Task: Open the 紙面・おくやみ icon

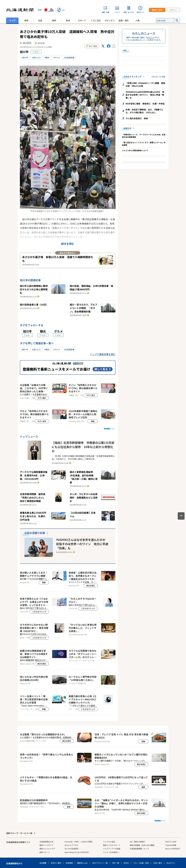Action: [x=128, y=8]
